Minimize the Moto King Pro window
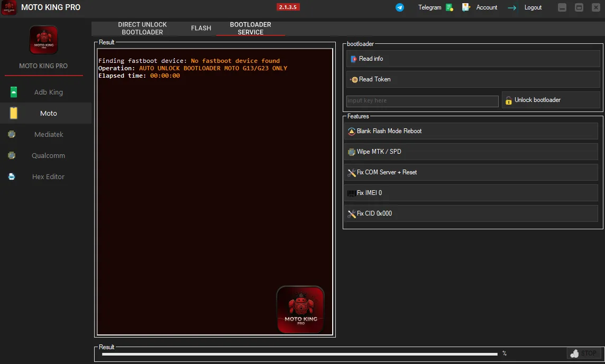Viewport: 605px width, 364px height. 562,7
